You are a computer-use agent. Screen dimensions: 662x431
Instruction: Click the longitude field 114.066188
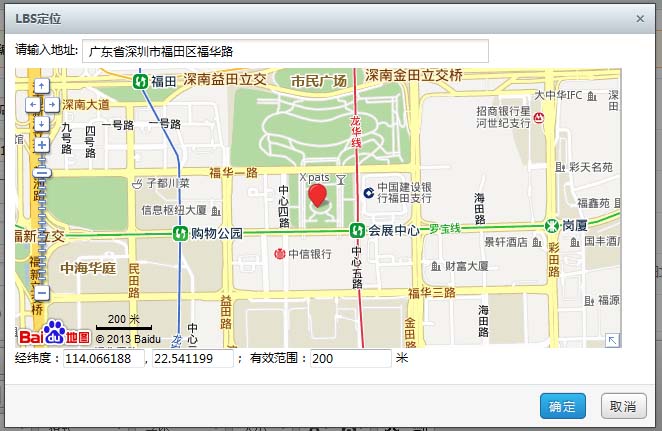pyautogui.click(x=104, y=358)
